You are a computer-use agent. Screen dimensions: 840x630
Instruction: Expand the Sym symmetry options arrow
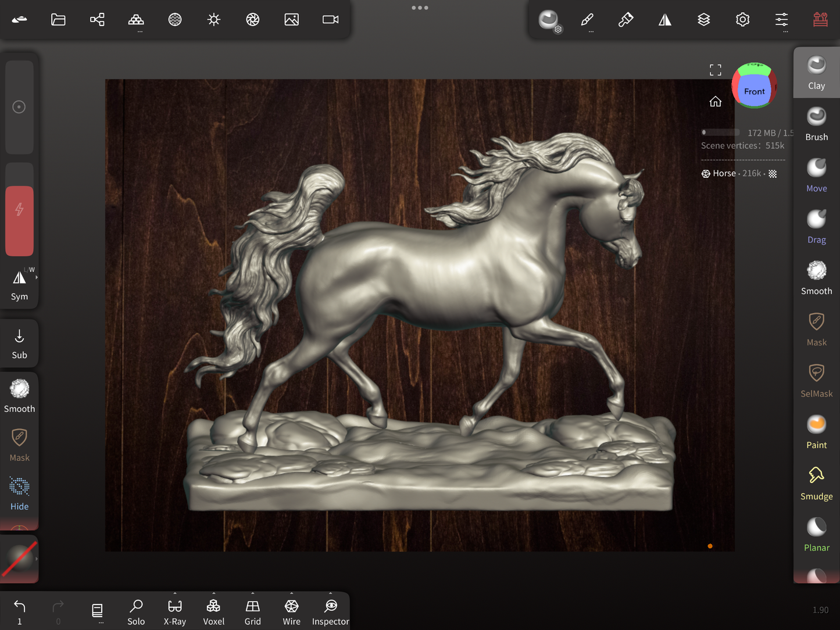[x=37, y=278]
